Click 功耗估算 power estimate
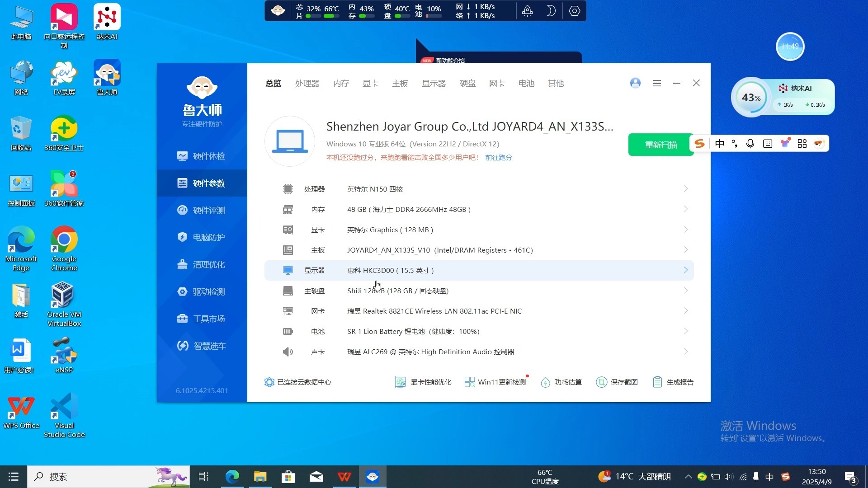This screenshot has width=868, height=488. coord(561,382)
